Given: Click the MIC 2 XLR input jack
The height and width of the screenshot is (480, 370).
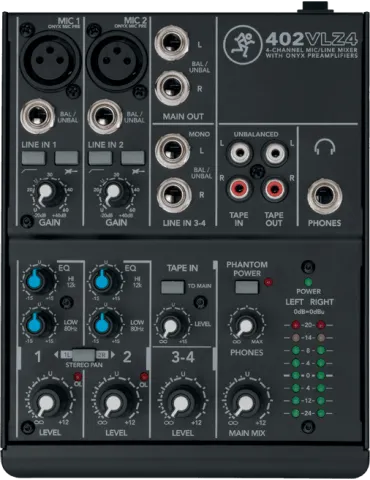Looking at the screenshot, I should (x=117, y=61).
